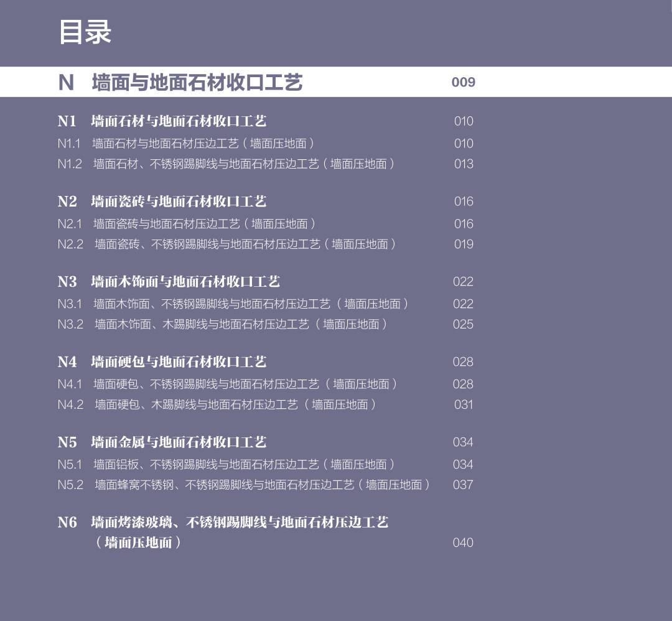The height and width of the screenshot is (621, 672).
Task: Click page number 037
Action: click(x=463, y=485)
